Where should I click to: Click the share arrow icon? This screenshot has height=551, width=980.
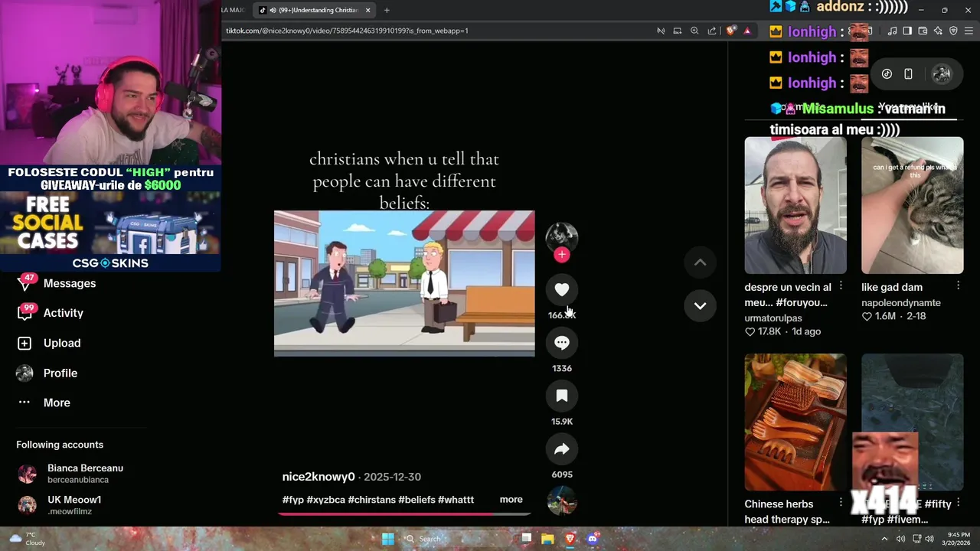pos(561,449)
